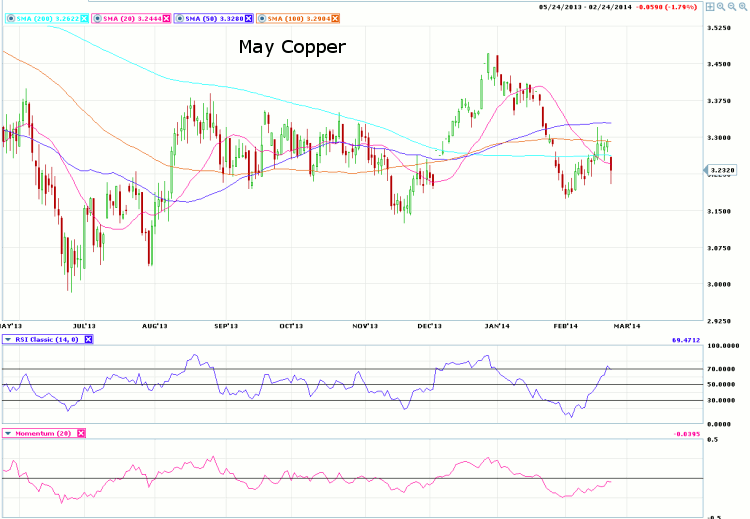Click the leftmost magnifier zoom icon
750x519 pixels.
pyautogui.click(x=720, y=9)
